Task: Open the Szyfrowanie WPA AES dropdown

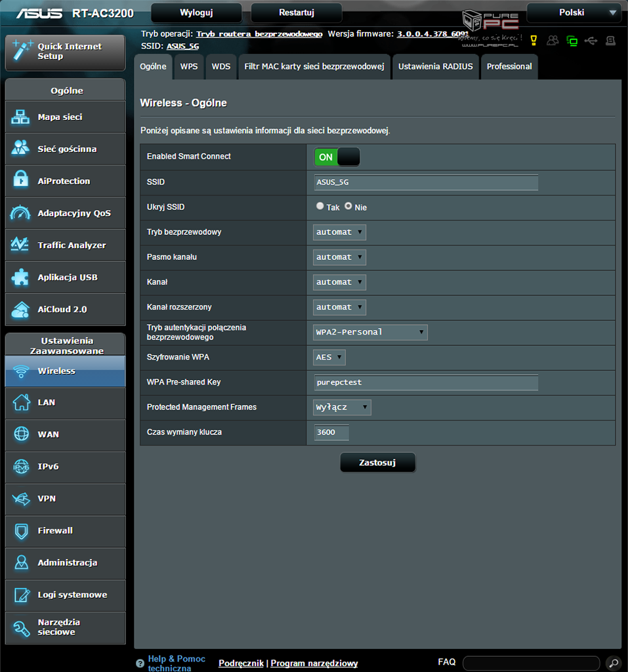Action: [329, 357]
